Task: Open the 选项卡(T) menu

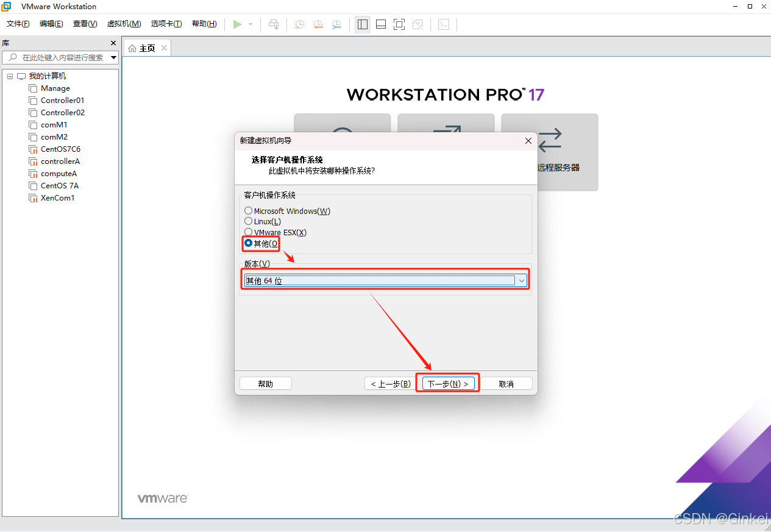Action: pos(166,24)
